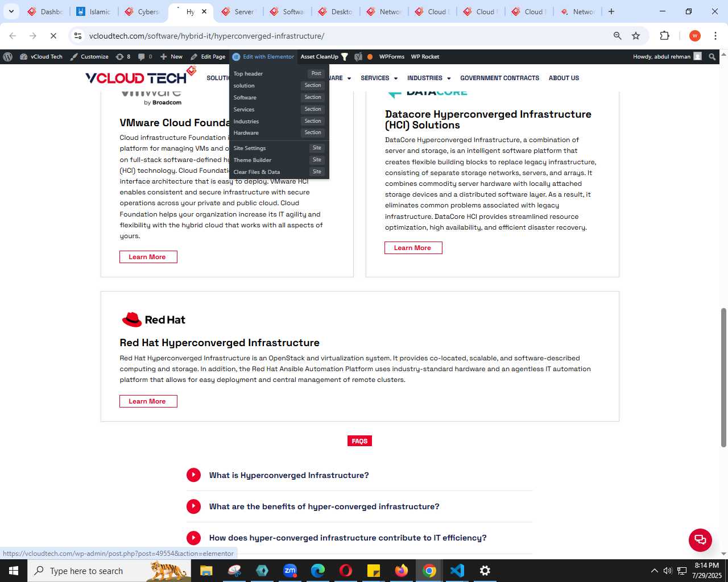Click New in the admin bar
Screen dimensions: 728x582
click(x=171, y=57)
